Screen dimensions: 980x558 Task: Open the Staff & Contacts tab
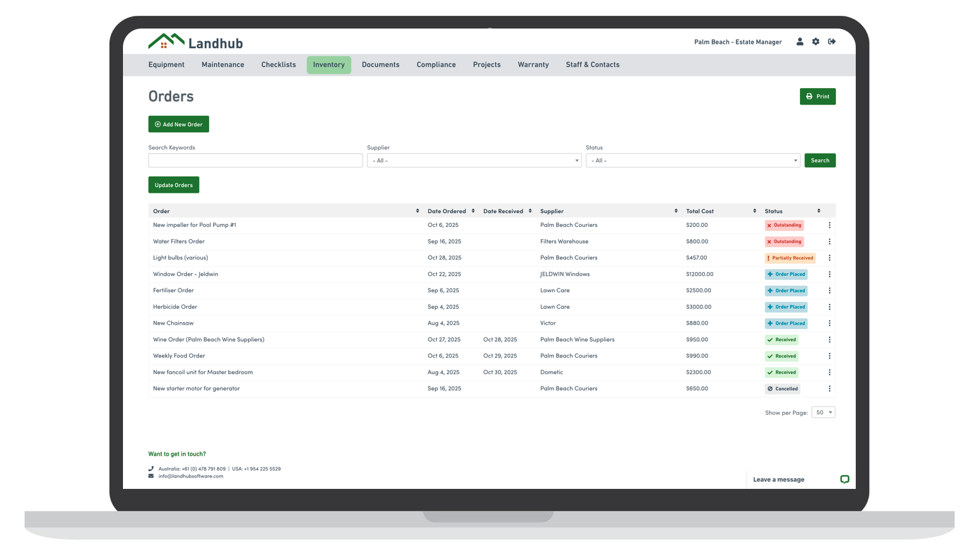[592, 65]
